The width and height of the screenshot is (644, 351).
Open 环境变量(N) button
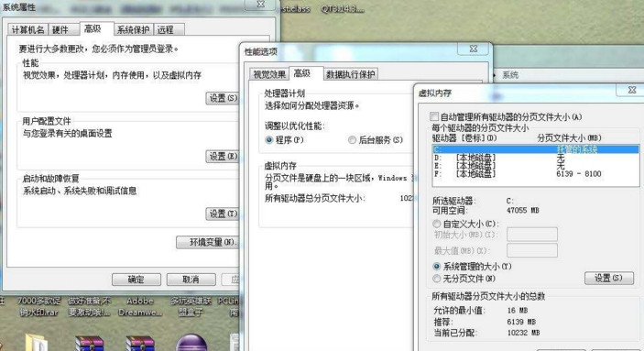click(208, 243)
